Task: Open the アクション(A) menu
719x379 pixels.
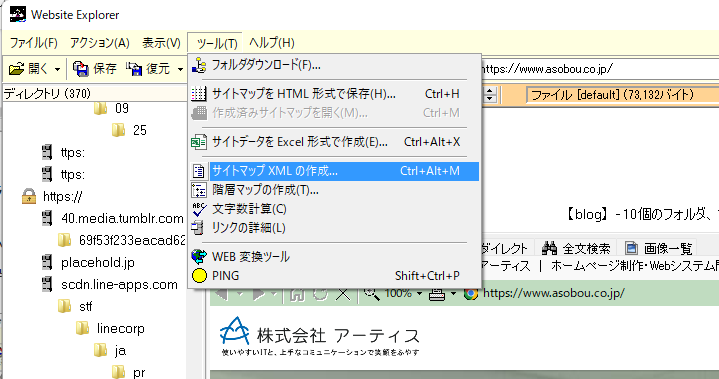Action: pos(100,43)
